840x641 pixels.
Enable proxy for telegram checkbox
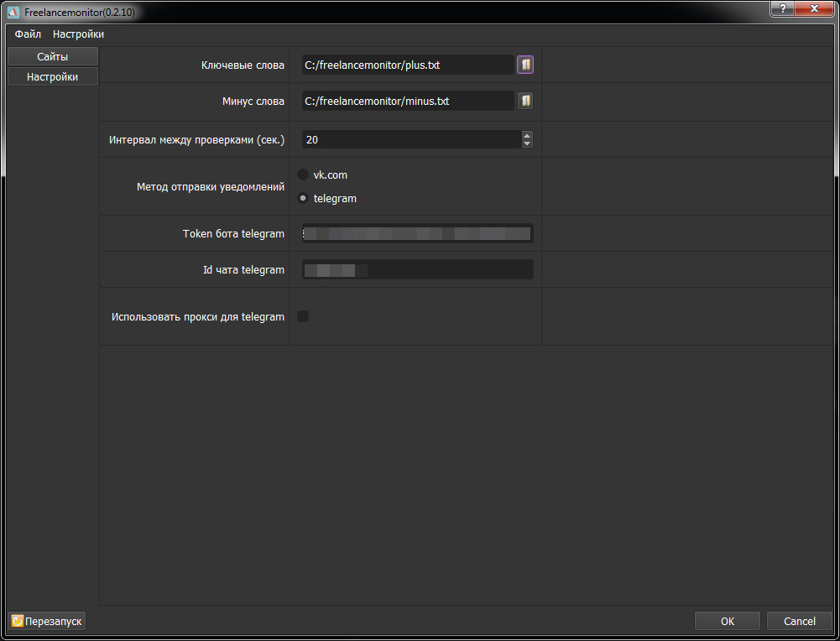tap(303, 316)
